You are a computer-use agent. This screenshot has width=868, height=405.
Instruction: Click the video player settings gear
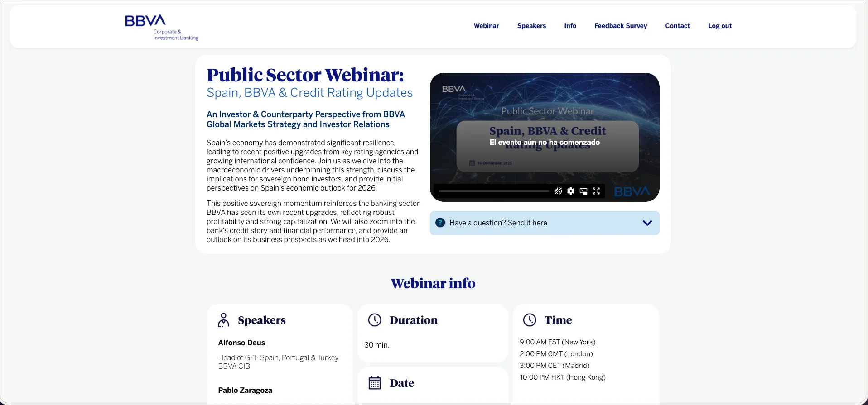click(x=571, y=191)
